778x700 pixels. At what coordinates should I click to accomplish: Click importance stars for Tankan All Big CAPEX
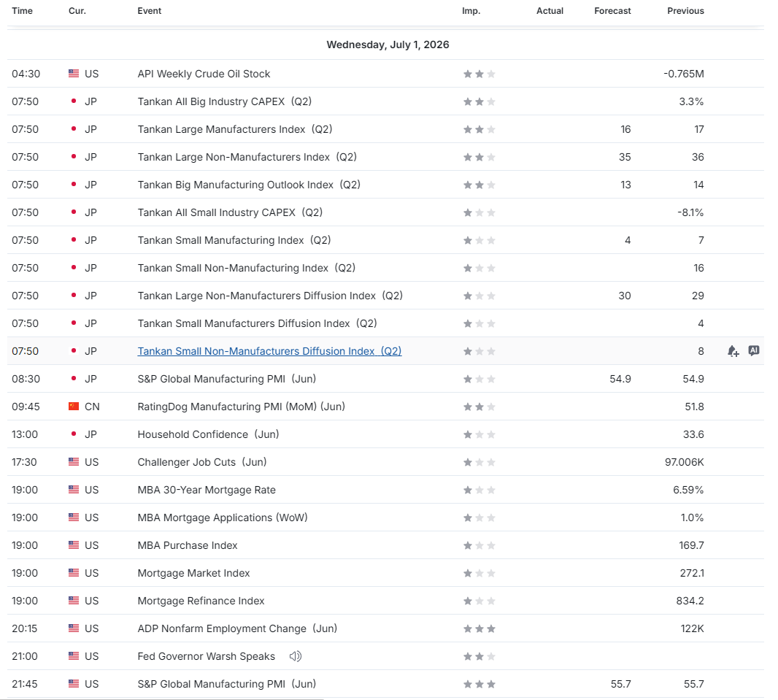[479, 101]
